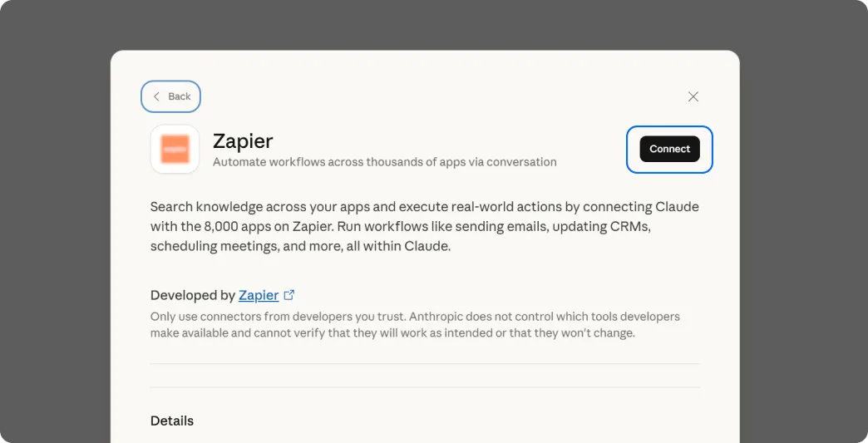This screenshot has height=443, width=868.
Task: Click the divider line above Details
Action: 425,387
